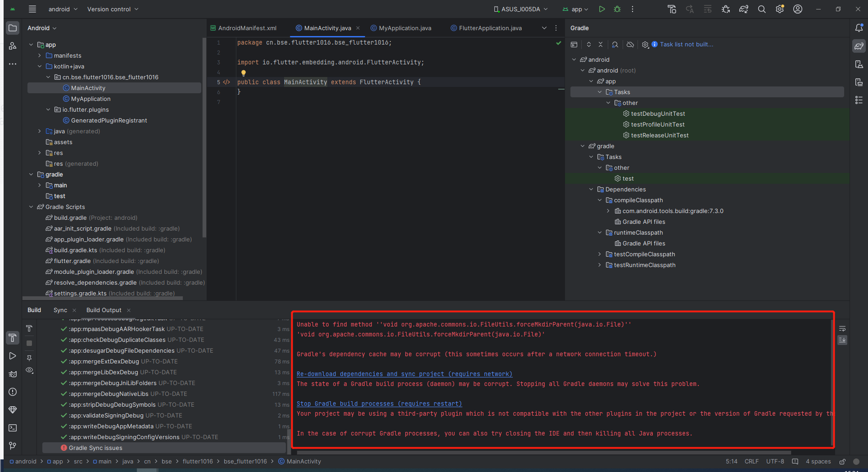Screen dimensions: 868x472
Task: Expand the testCompileClasspath node in the Gradle panel
Action: tap(600, 254)
